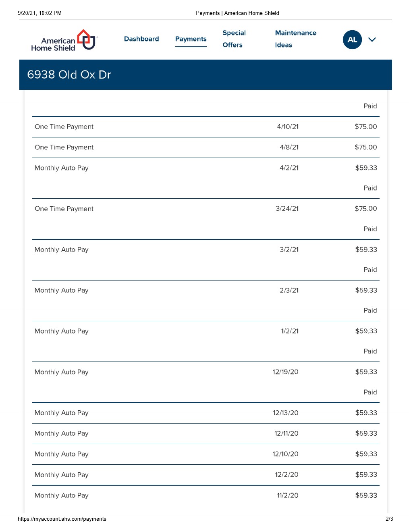Screen dimensions: 411x532
Task: Expand the account menu chevron
Action: point(372,39)
